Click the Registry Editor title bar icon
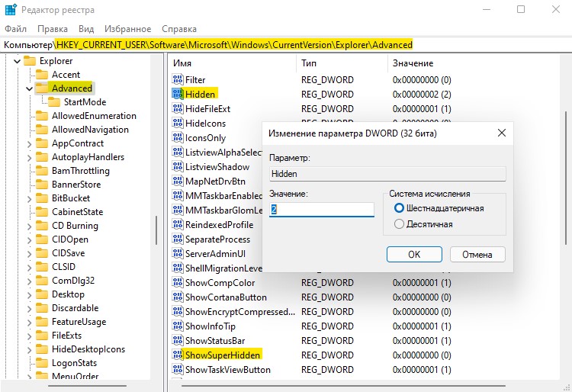 point(11,9)
